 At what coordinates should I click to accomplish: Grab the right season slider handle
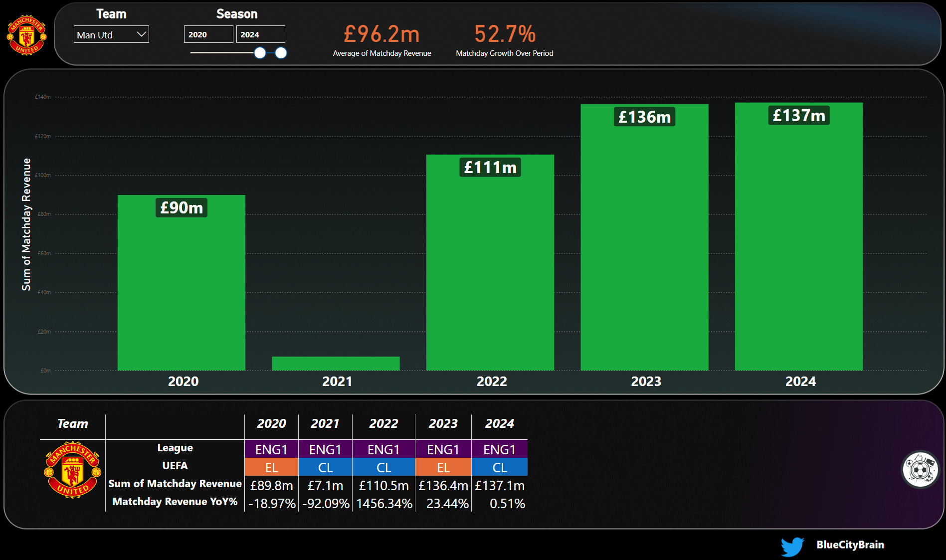[x=281, y=53]
